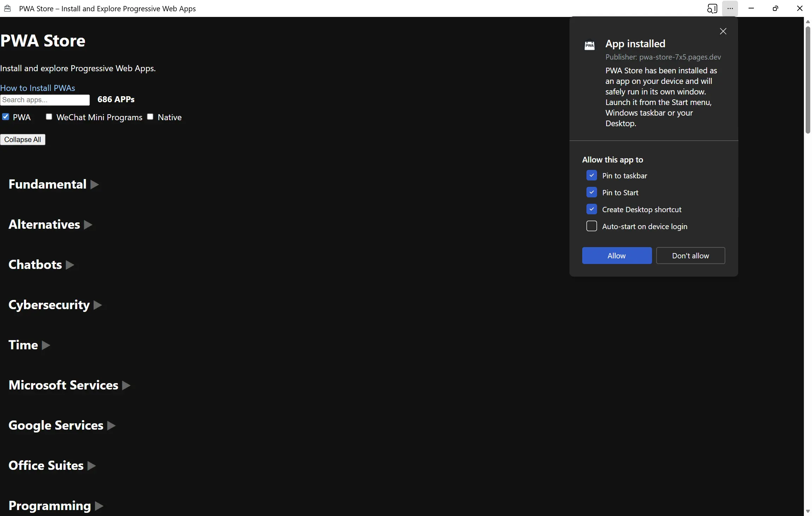Click the PWA logo in the App installed dialog
The image size is (812, 516).
click(x=590, y=44)
